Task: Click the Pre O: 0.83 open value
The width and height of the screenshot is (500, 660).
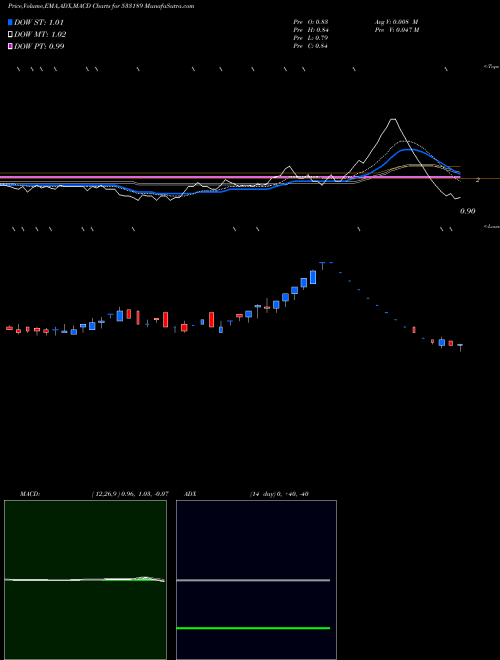Action: (311, 22)
